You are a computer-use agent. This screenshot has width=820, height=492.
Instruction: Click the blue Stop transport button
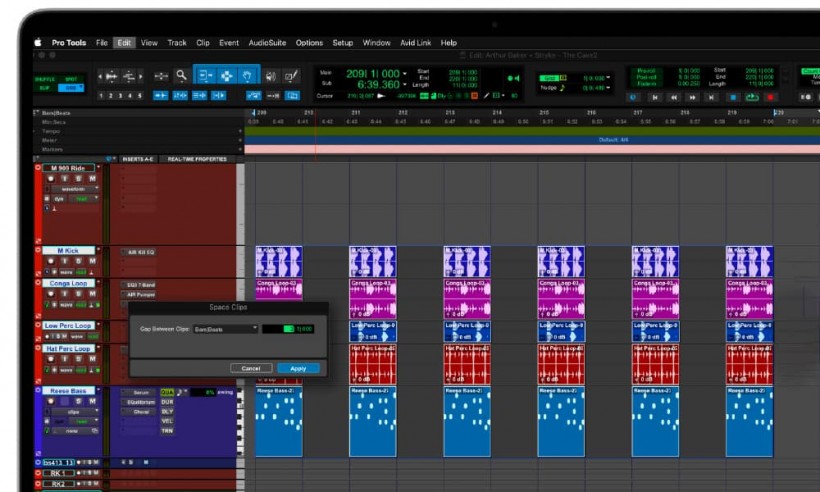point(733,97)
